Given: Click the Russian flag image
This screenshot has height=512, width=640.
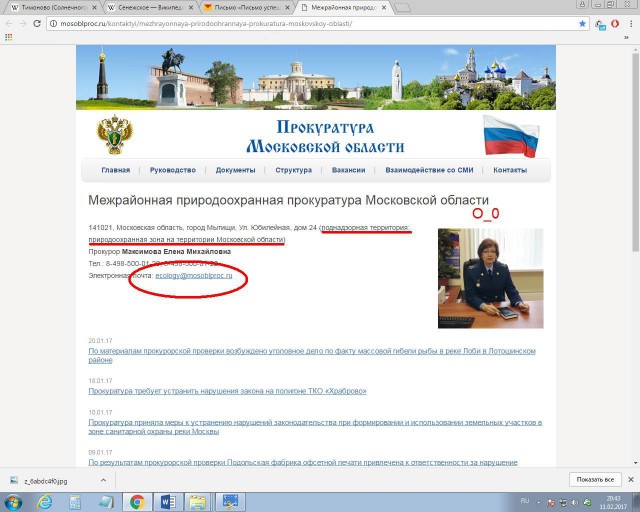Looking at the screenshot, I should coord(511,136).
